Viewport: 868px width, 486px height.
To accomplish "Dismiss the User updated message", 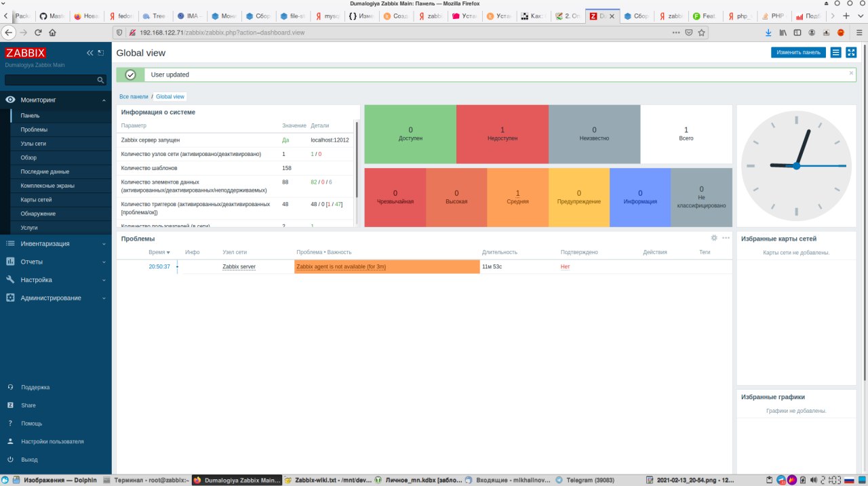I will pos(852,73).
